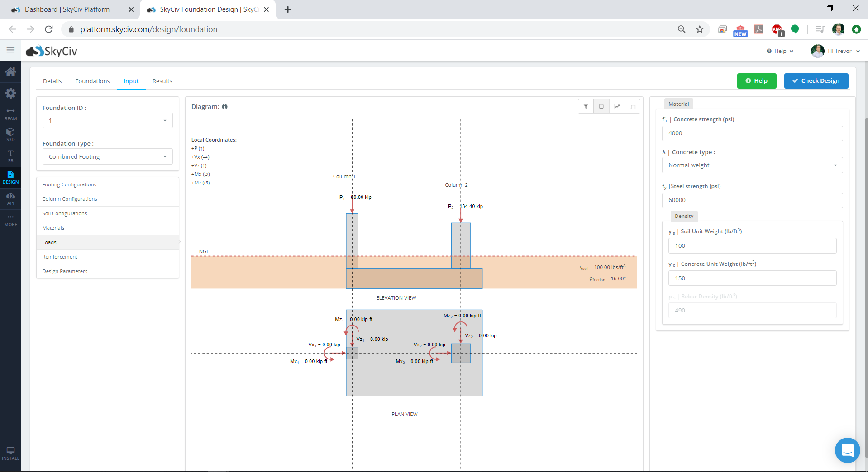Open the Foundation ID dropdown
Viewport: 868px width, 472px height.
pyautogui.click(x=108, y=121)
